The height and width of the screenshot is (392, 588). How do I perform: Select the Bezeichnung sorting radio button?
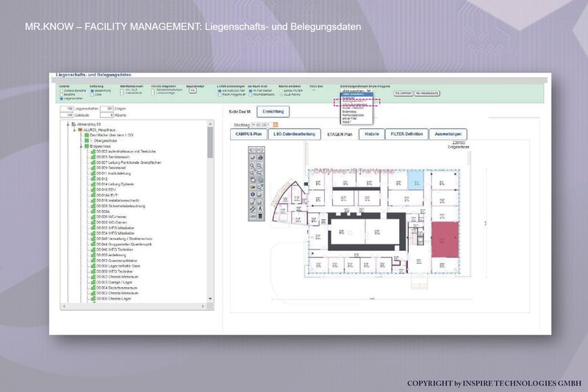[93, 90]
